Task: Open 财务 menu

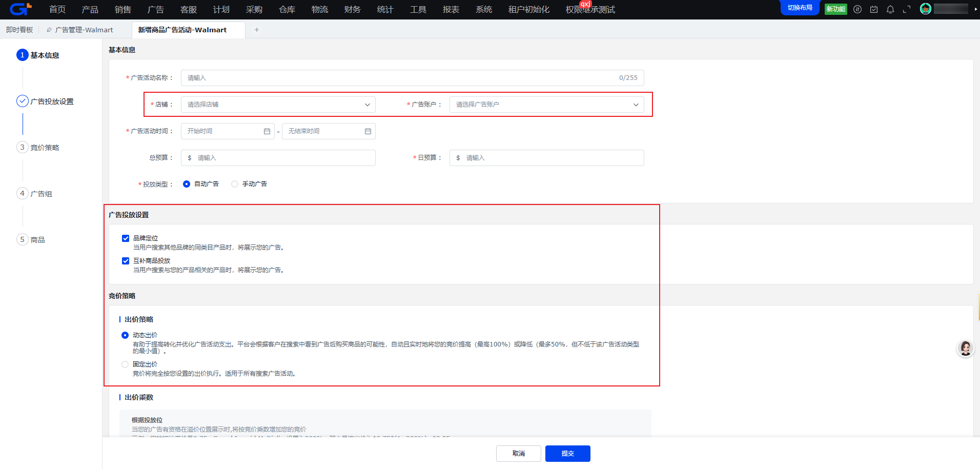Action: point(353,9)
